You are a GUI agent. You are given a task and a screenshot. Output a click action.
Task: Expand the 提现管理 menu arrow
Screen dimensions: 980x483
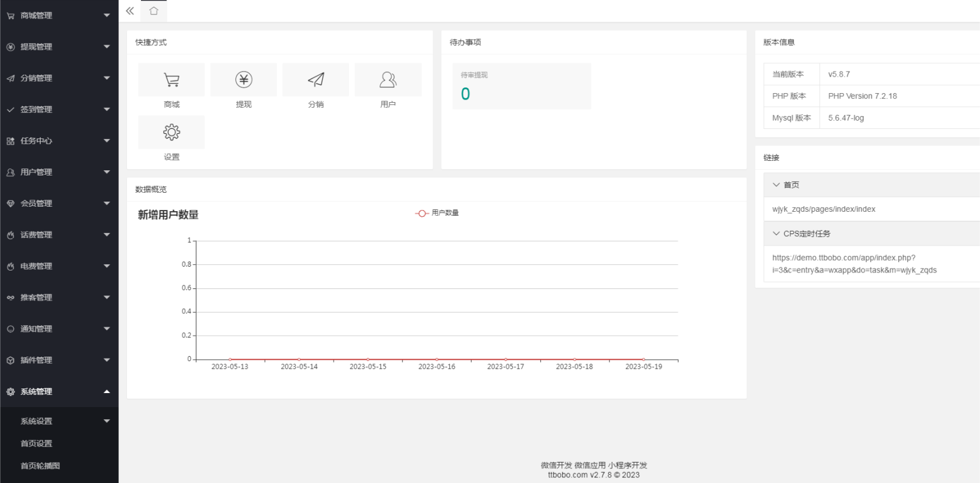107,47
